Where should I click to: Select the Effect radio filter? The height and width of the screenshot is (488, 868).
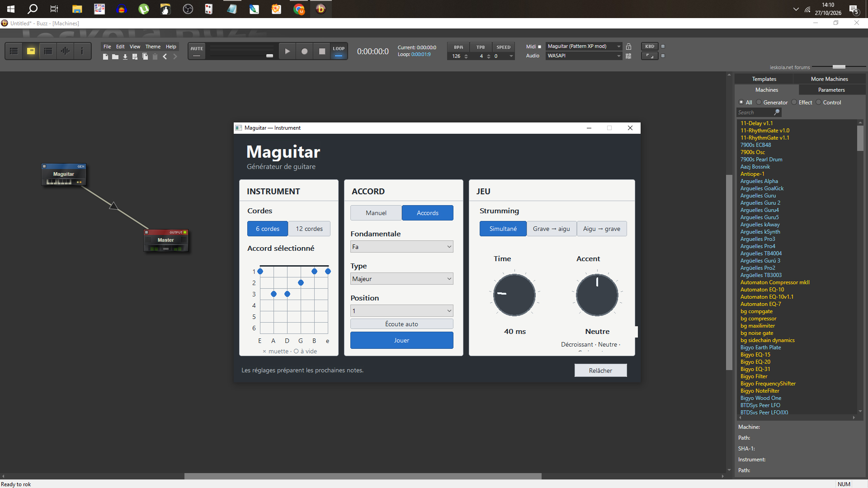pos(802,103)
